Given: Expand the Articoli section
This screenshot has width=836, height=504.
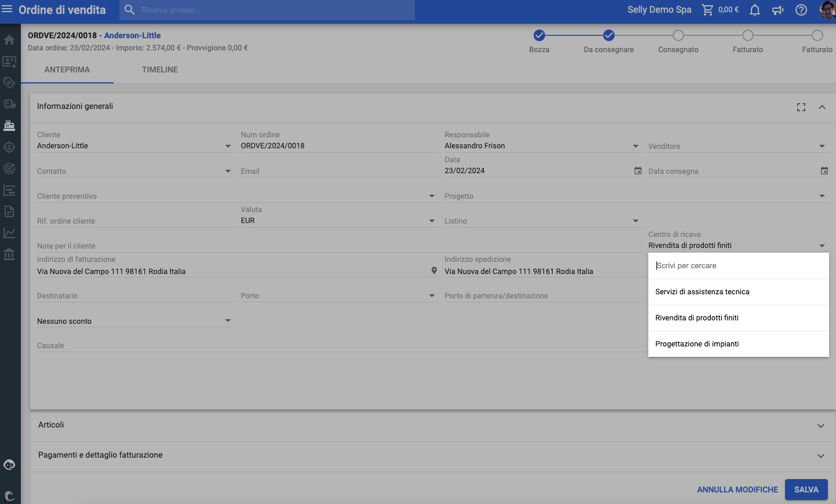Looking at the screenshot, I should 820,426.
